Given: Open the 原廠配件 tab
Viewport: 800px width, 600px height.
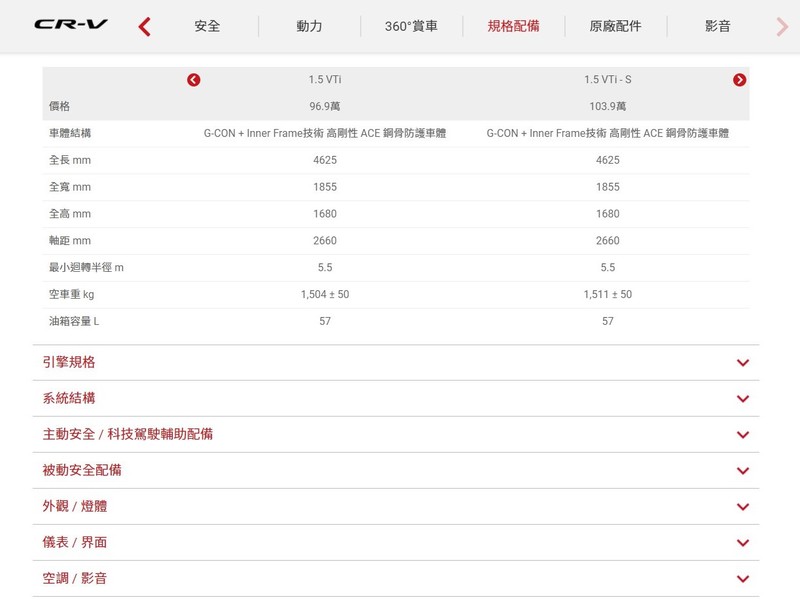Looking at the screenshot, I should pyautogui.click(x=615, y=26).
